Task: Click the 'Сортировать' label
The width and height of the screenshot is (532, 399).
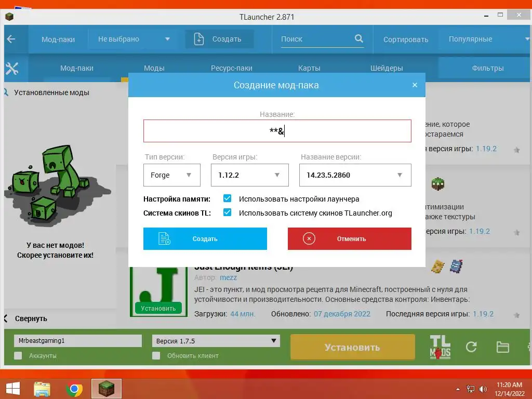Action: pos(406,39)
